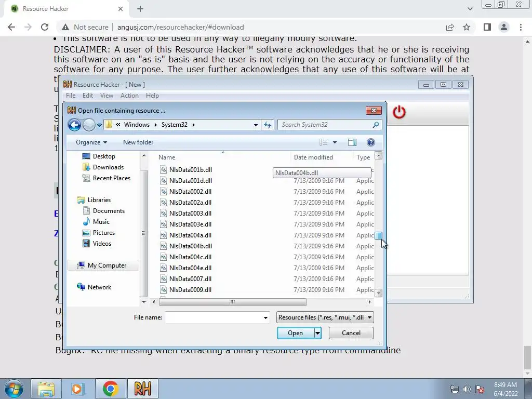The width and height of the screenshot is (532, 399).
Task: Click the share icon in Chrome address bar
Action: [450, 27]
